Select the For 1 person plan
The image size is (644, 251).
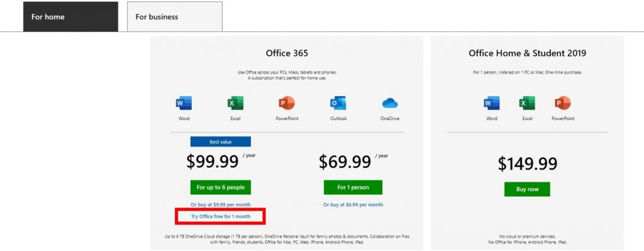coord(353,187)
